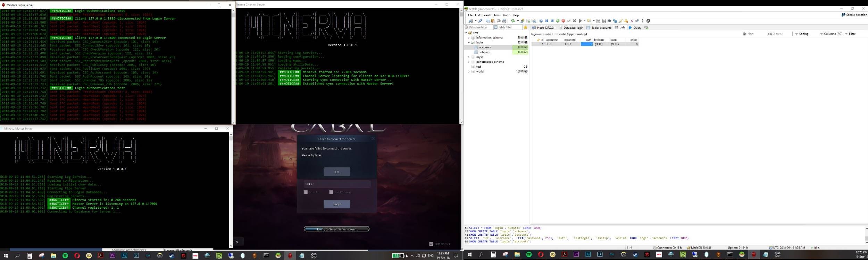Click red minus Delete row icon
868x260 pixels.
coord(563,21)
